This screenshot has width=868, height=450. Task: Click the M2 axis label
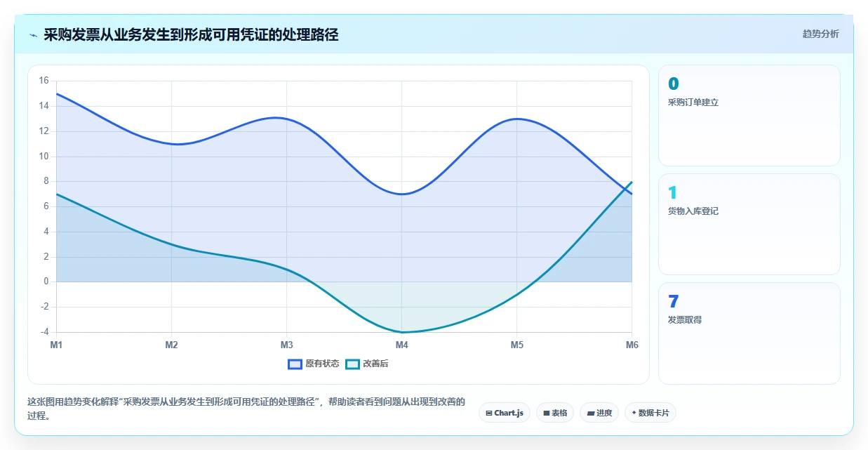click(x=171, y=345)
